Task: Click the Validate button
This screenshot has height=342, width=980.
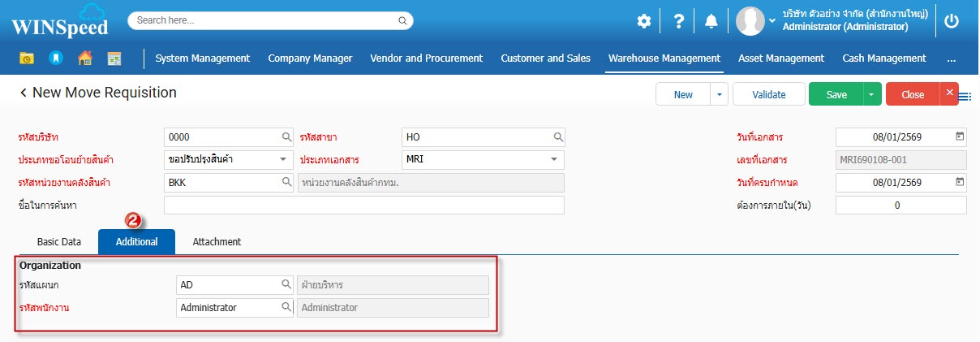Action: 768,95
